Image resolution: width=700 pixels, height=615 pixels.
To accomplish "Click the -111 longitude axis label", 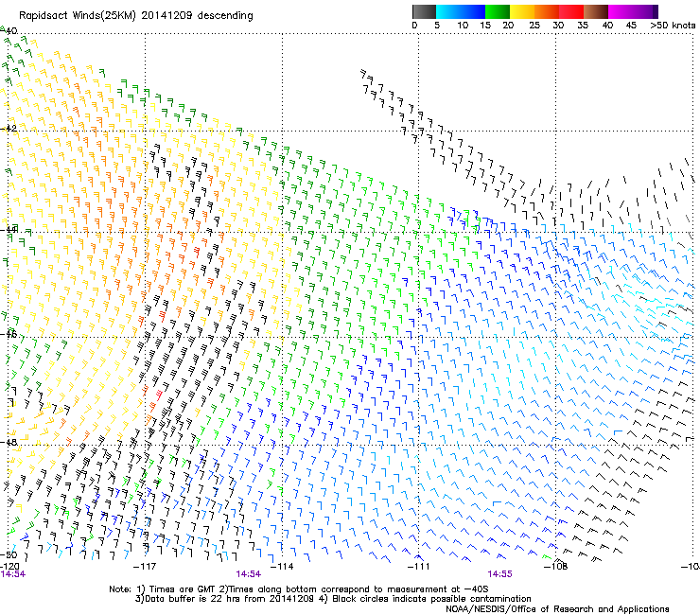I will (x=419, y=567).
